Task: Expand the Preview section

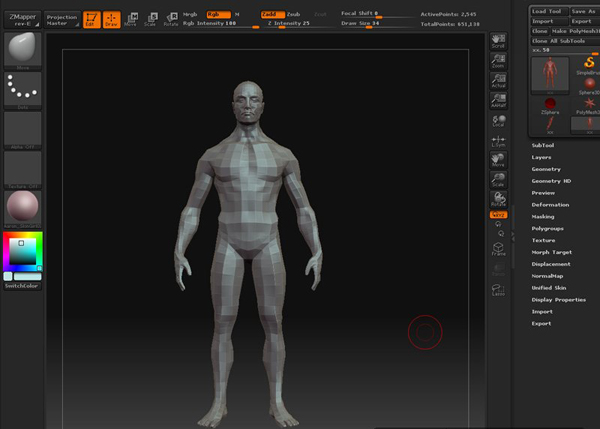Action: pos(543,193)
